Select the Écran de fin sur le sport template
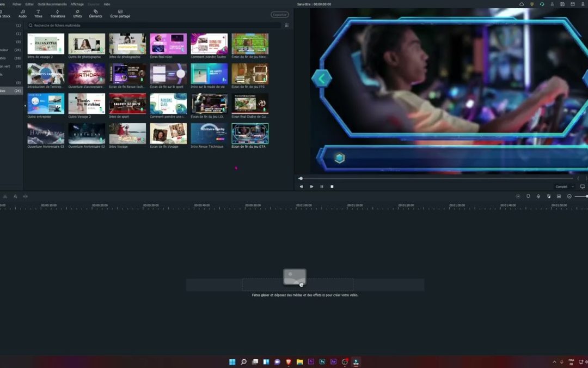 (168, 76)
